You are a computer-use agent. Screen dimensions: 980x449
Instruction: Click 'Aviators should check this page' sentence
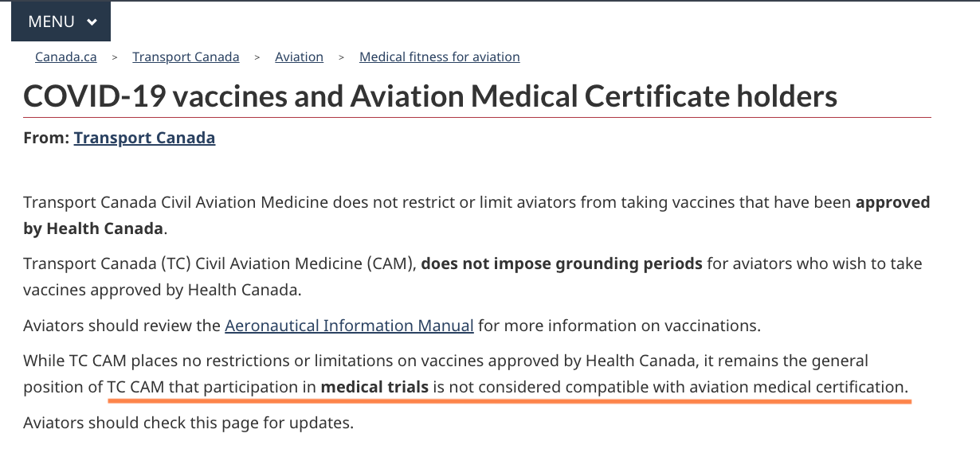(188, 423)
